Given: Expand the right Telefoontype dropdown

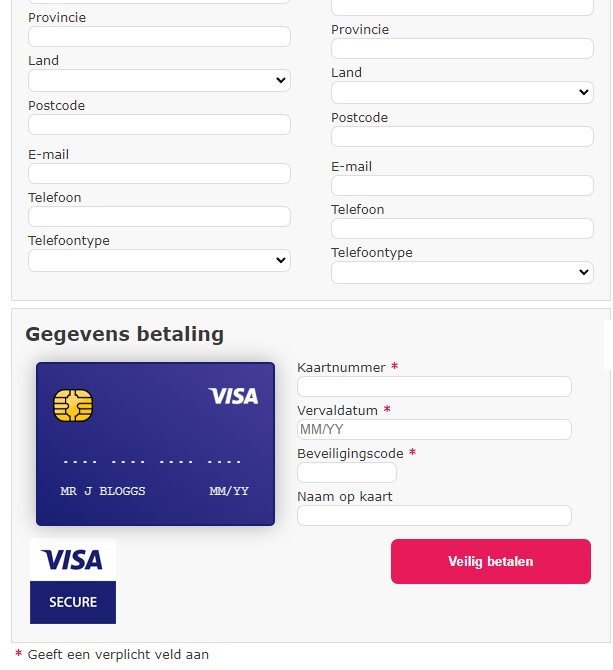Looking at the screenshot, I should click(x=462, y=273).
